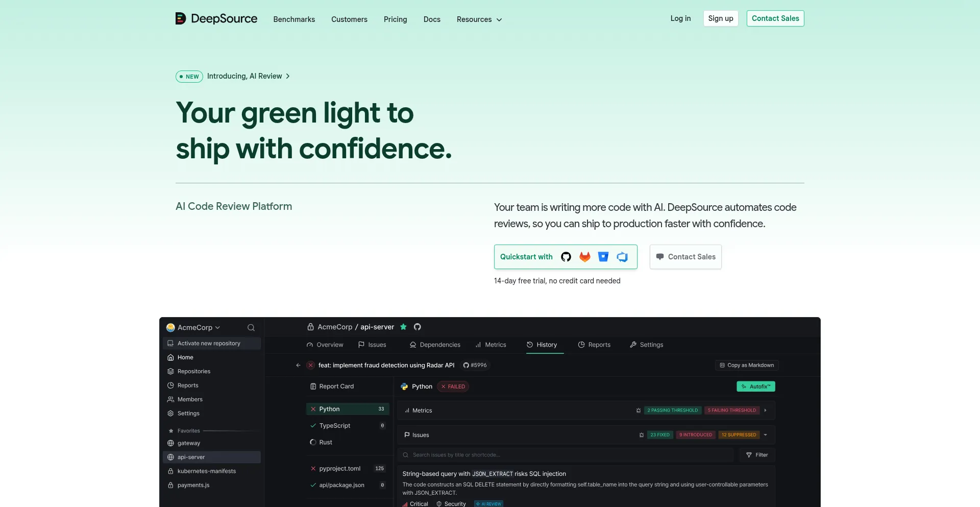Select the TypeScript analyzer row
980x507 pixels.
click(x=348, y=426)
